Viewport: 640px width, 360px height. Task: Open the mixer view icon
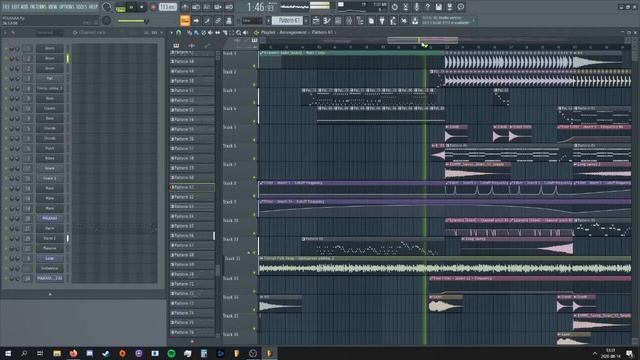tap(349, 20)
